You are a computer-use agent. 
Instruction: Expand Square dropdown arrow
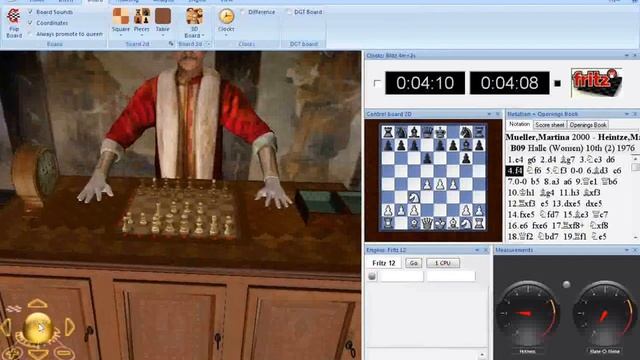tap(121, 35)
